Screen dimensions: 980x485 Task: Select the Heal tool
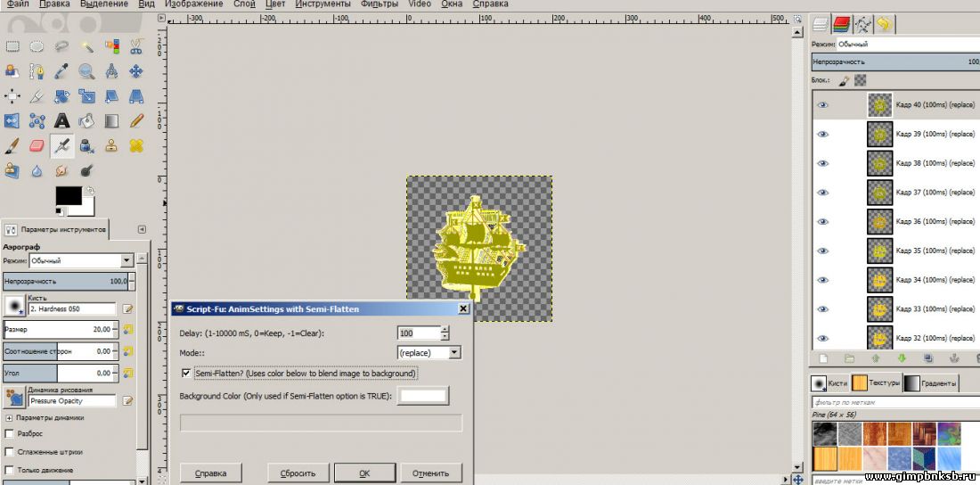pos(136,145)
